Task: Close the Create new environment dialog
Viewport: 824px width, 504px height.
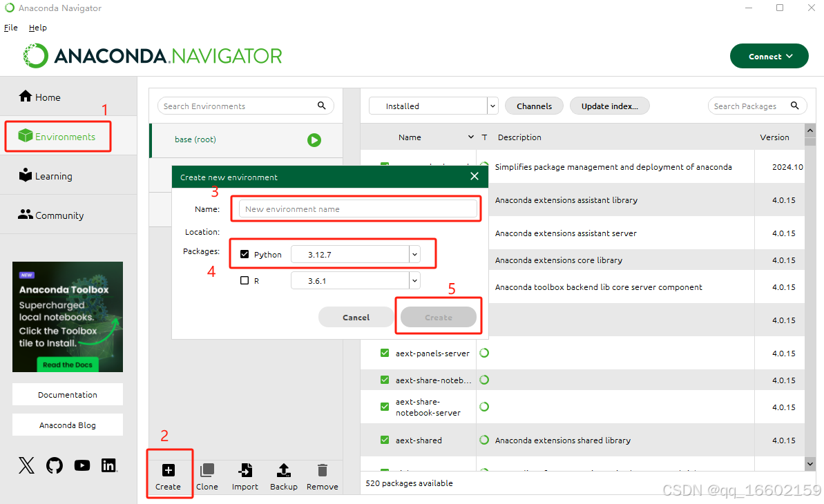Action: coord(475,177)
